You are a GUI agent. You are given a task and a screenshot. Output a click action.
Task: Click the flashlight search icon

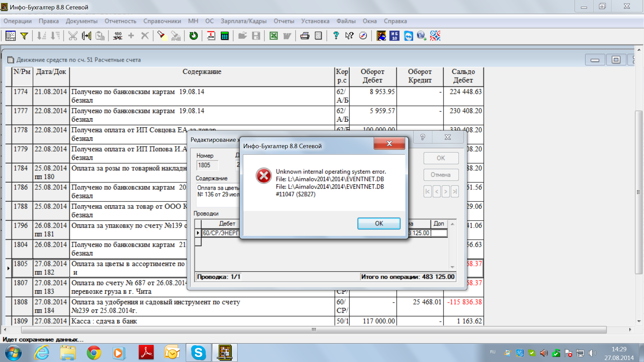tap(162, 36)
